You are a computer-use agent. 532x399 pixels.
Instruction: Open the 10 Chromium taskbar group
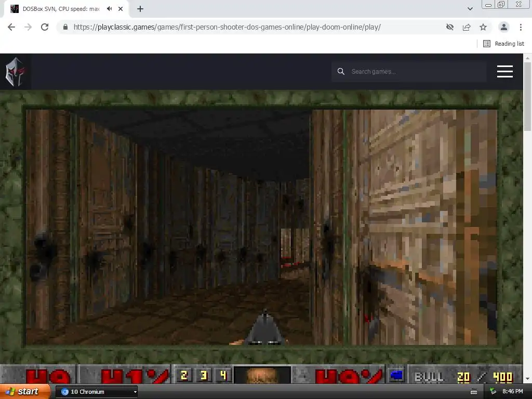[96, 392]
